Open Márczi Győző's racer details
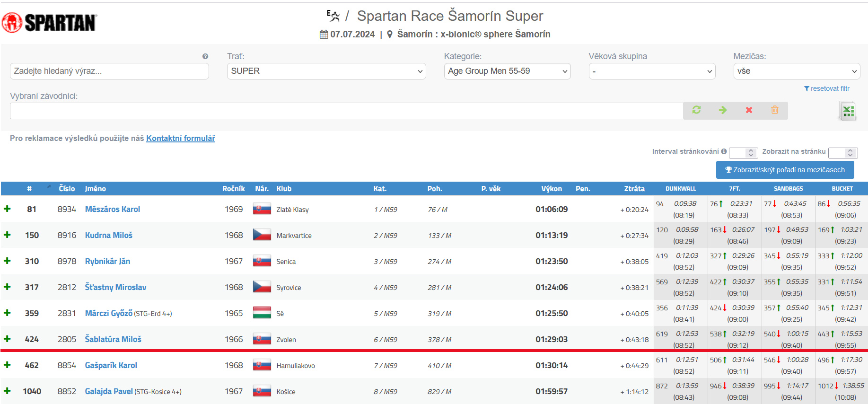Screen dimensions: 868x404 [109, 313]
